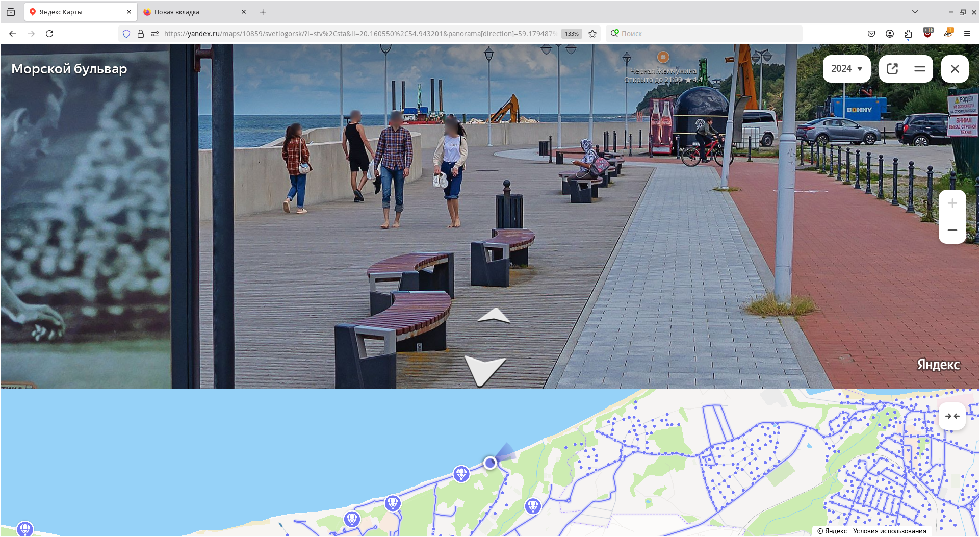Move backward using the down arrow in the panorama

(484, 370)
